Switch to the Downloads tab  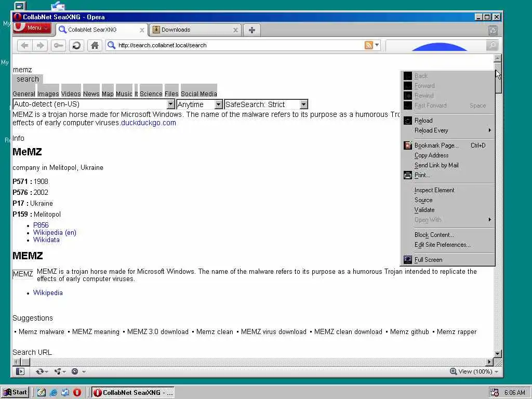tap(195, 30)
